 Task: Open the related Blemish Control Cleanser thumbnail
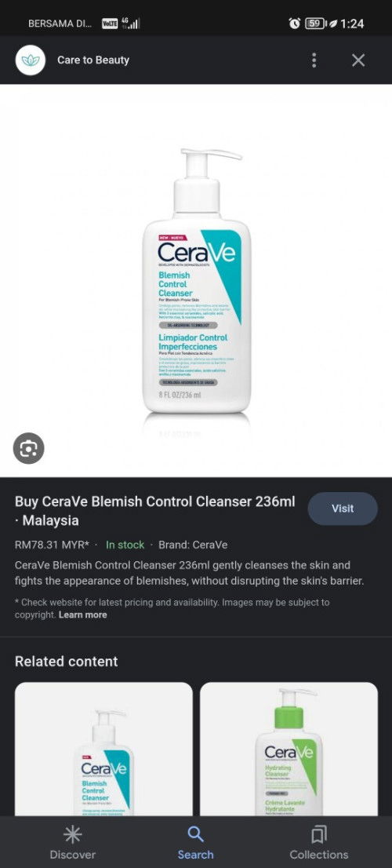click(104, 749)
